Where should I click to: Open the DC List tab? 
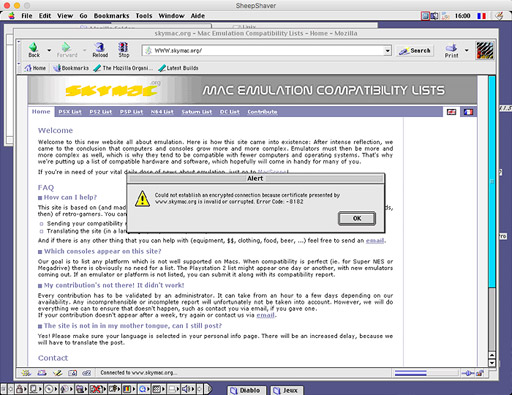point(230,112)
